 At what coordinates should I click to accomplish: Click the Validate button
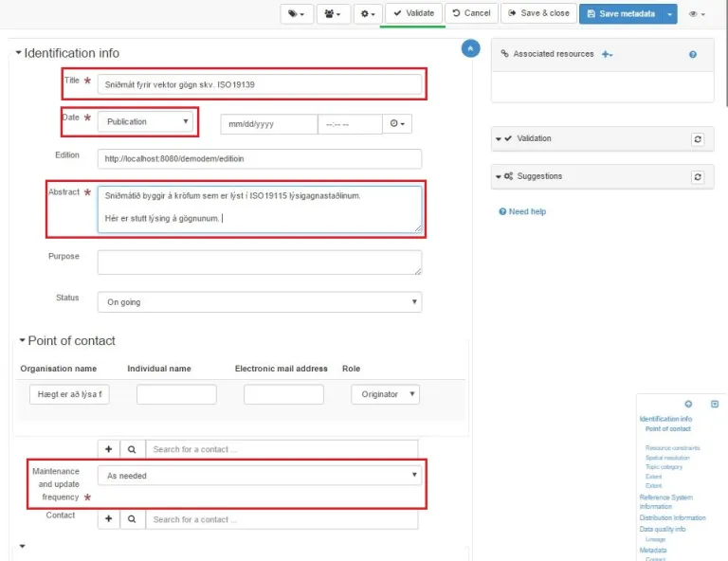point(413,14)
